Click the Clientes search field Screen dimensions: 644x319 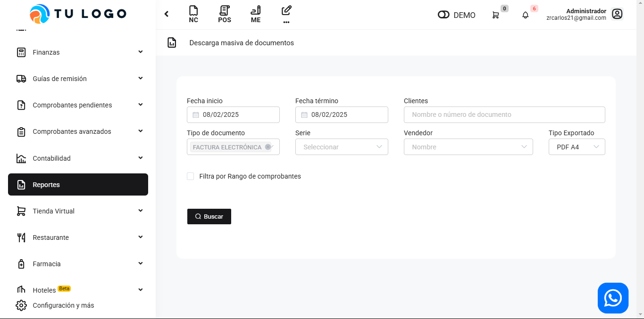504,115
